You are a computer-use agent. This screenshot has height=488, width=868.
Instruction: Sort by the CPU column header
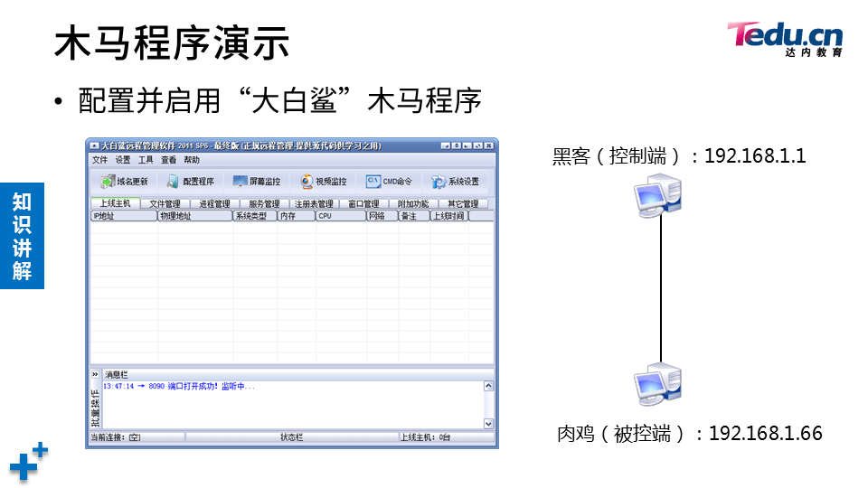point(341,216)
